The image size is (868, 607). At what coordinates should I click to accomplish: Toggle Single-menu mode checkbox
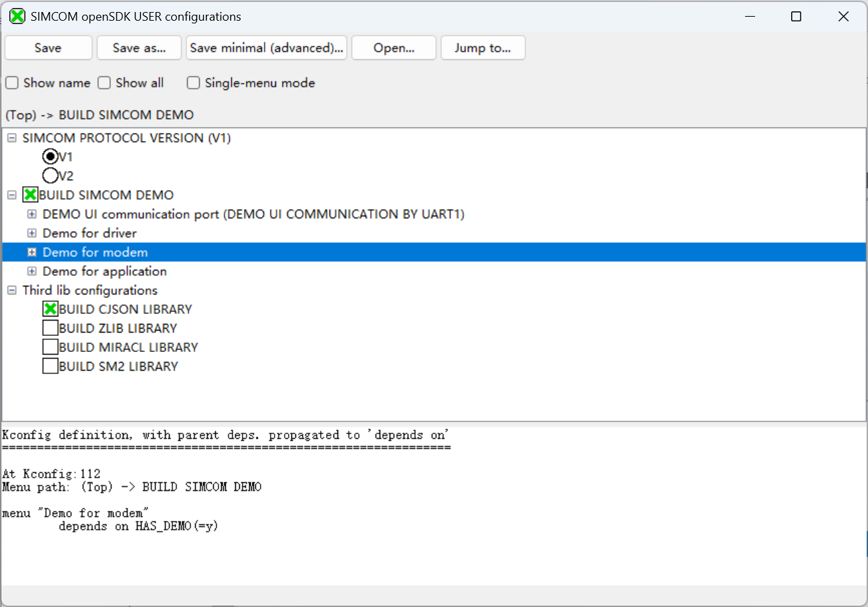click(194, 83)
